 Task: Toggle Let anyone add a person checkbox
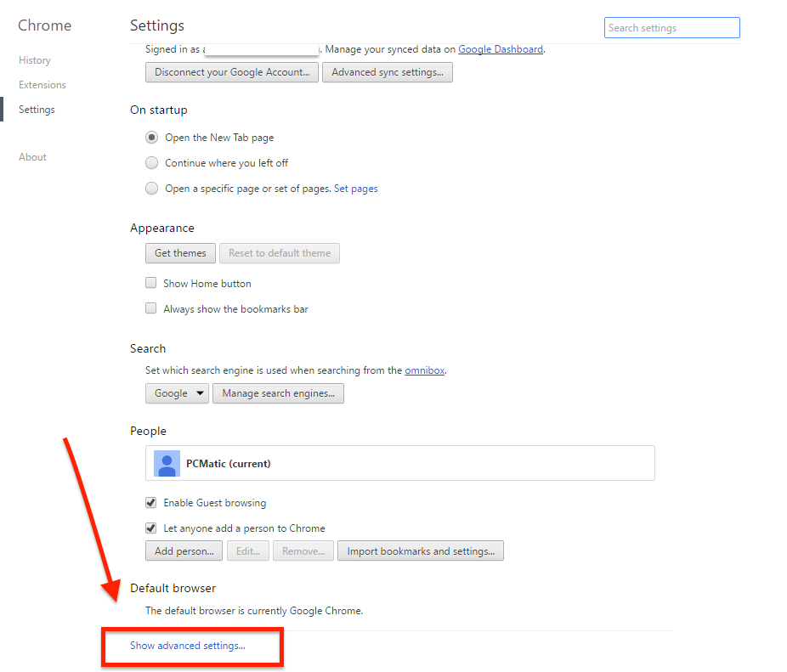151,528
